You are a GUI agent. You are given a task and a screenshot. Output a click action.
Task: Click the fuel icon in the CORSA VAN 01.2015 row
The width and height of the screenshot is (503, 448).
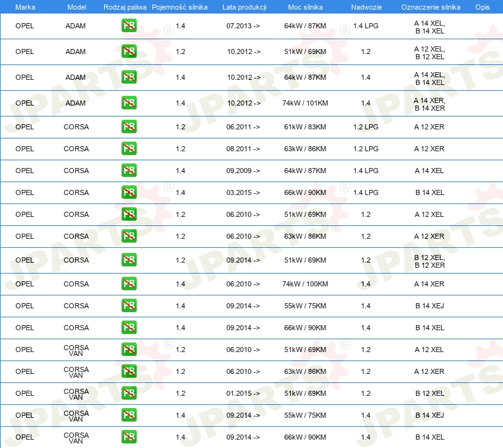click(129, 393)
